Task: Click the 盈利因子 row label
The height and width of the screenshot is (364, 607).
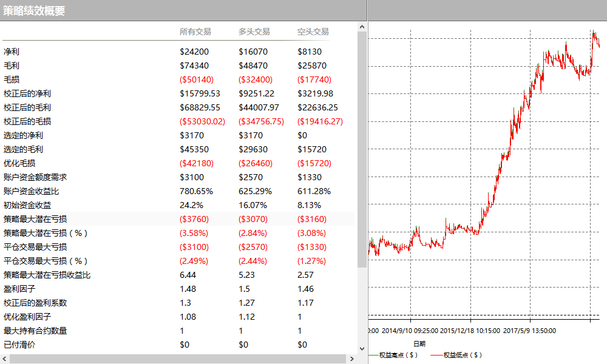Action: pos(19,289)
